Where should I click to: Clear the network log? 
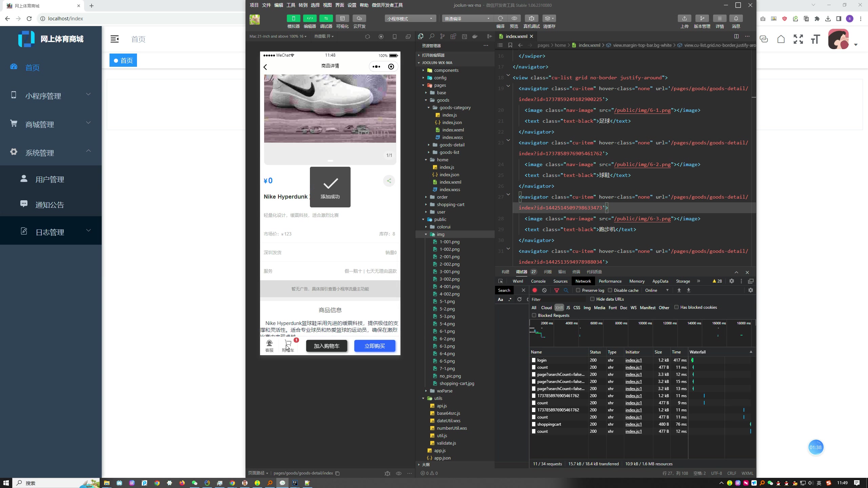(x=544, y=290)
